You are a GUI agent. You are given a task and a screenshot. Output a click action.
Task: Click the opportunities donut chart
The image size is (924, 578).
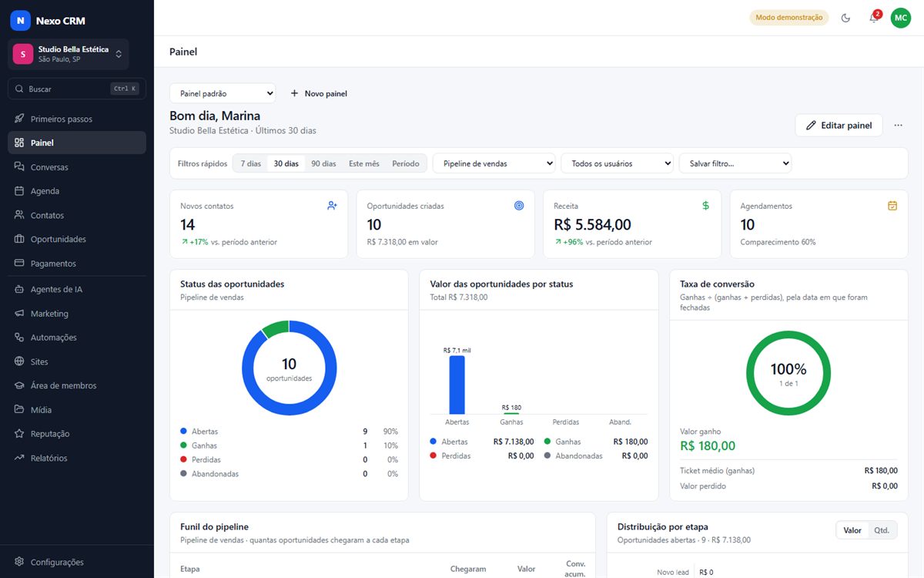(x=290, y=368)
